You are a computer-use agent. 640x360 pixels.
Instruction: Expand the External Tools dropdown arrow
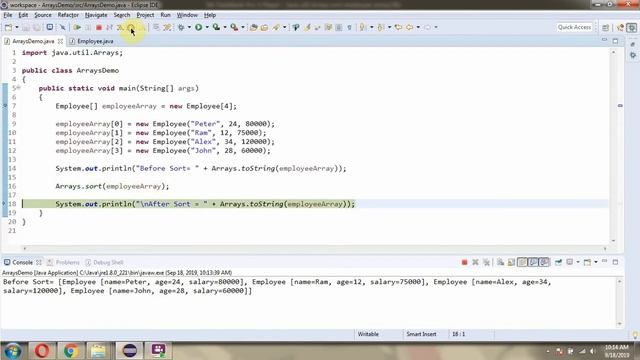point(243,27)
